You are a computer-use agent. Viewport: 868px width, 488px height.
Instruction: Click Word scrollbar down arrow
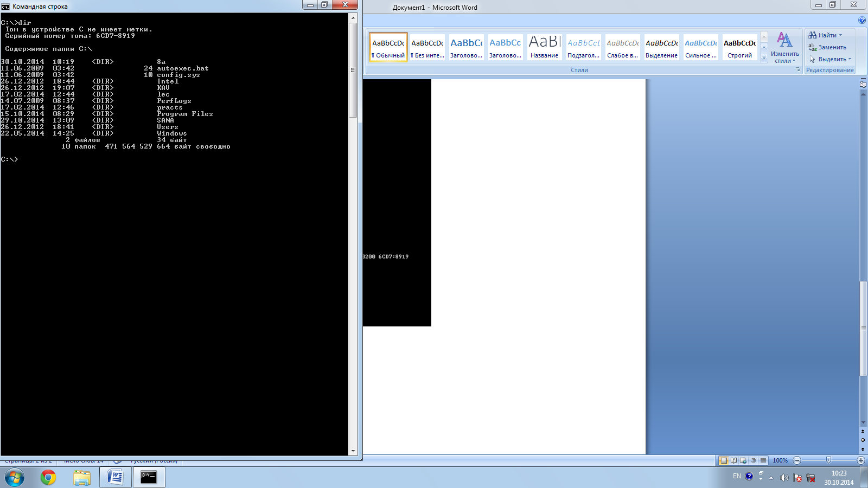(x=863, y=423)
